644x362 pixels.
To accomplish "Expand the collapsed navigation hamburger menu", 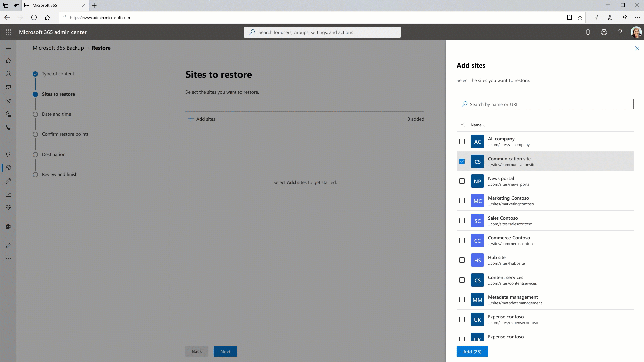I will pos(8,47).
